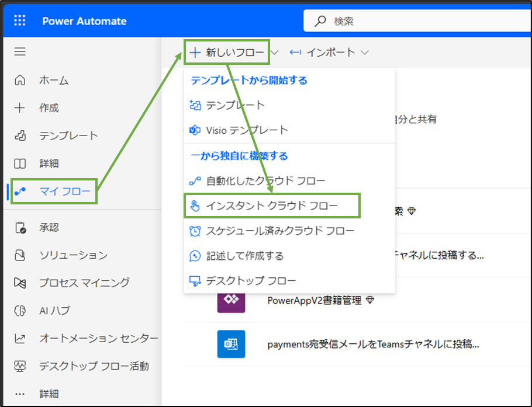The image size is (532, 407).
Task: Select インスタント クラウド フロー option
Action: click(272, 206)
